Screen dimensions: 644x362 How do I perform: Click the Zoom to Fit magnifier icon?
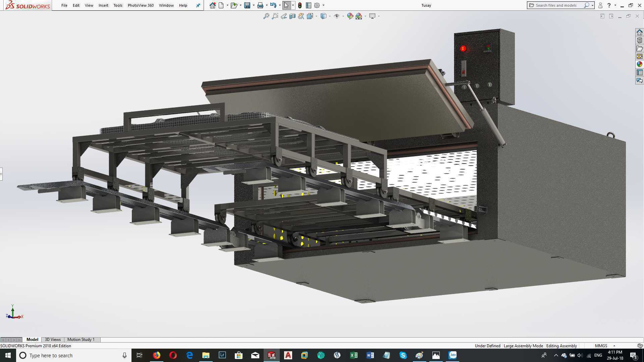pos(266,16)
